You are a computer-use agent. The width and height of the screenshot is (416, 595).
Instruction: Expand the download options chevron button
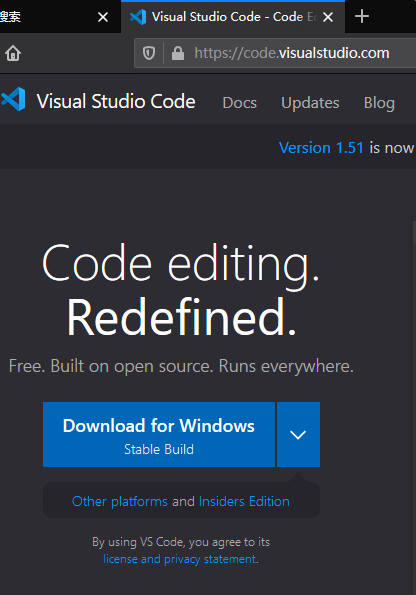pos(298,434)
